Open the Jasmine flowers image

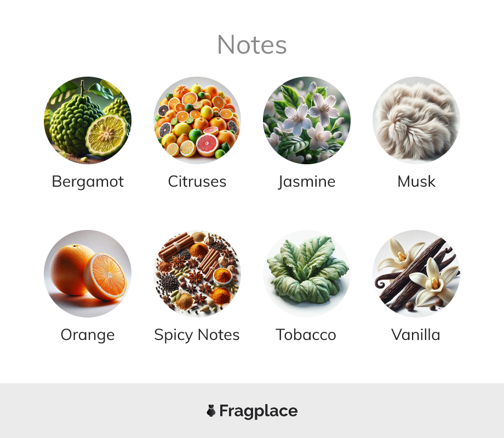point(307,120)
